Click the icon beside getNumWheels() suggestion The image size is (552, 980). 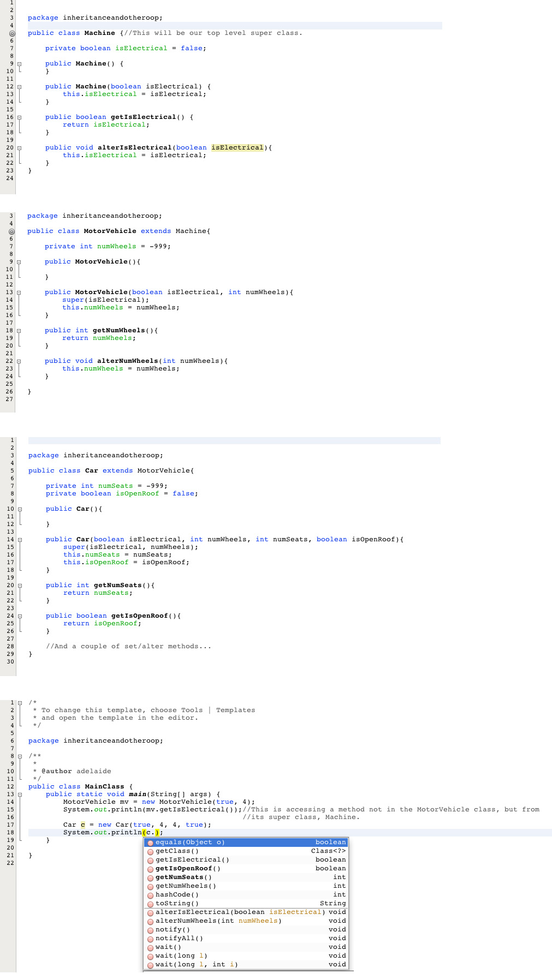150,886
